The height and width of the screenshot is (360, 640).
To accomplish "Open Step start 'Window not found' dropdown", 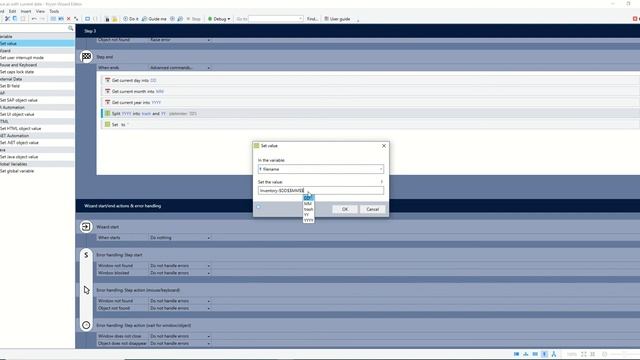I will (x=180, y=266).
